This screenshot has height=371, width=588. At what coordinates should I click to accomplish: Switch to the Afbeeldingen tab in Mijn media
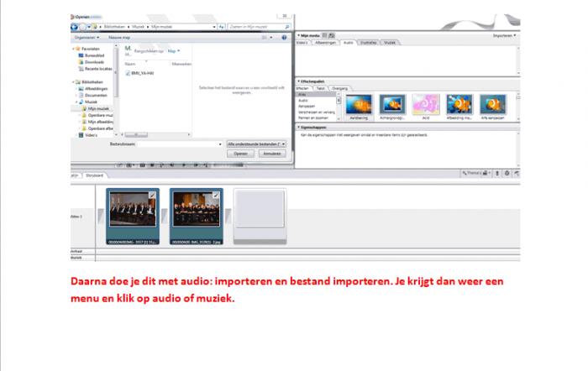[325, 43]
